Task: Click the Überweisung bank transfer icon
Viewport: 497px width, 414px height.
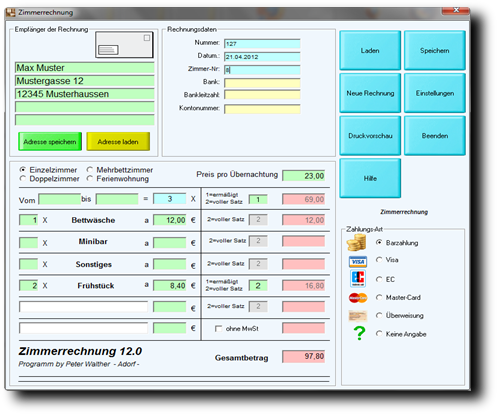Action: (358, 316)
